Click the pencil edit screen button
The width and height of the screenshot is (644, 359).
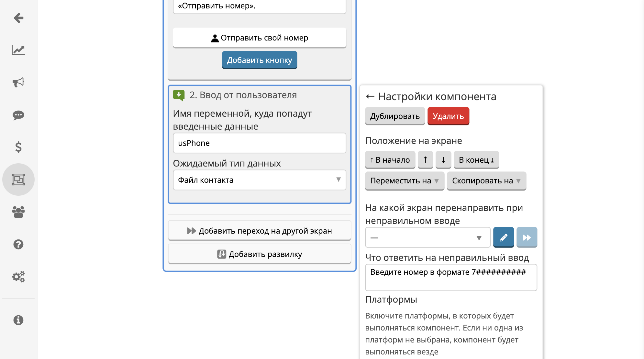504,237
